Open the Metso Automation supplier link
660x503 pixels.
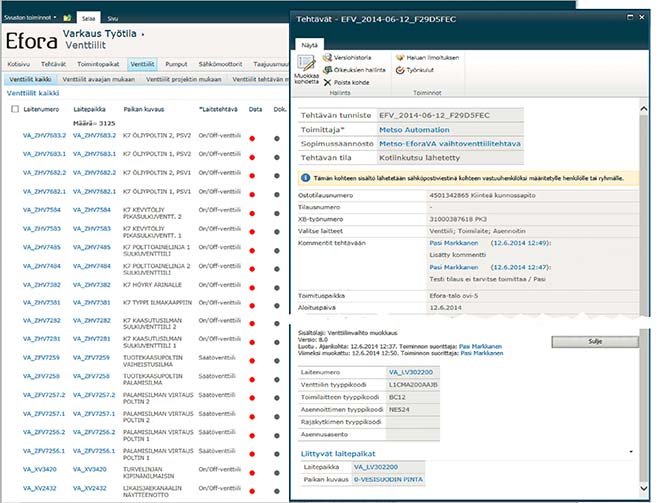tap(412, 130)
